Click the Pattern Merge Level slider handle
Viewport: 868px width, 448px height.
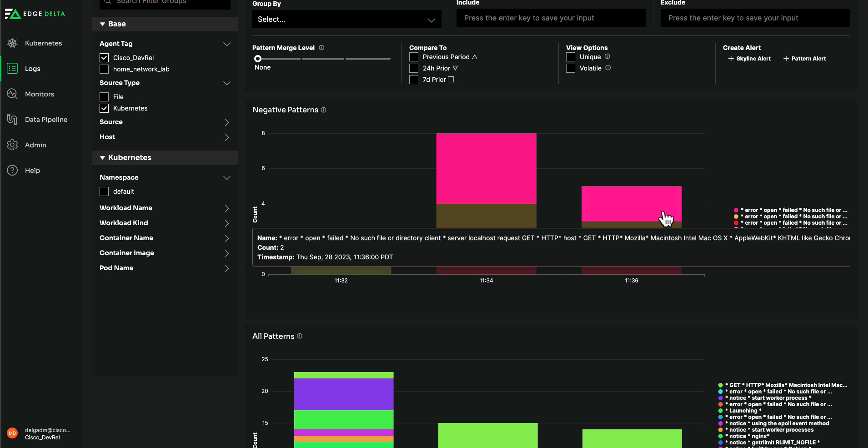tap(258, 59)
